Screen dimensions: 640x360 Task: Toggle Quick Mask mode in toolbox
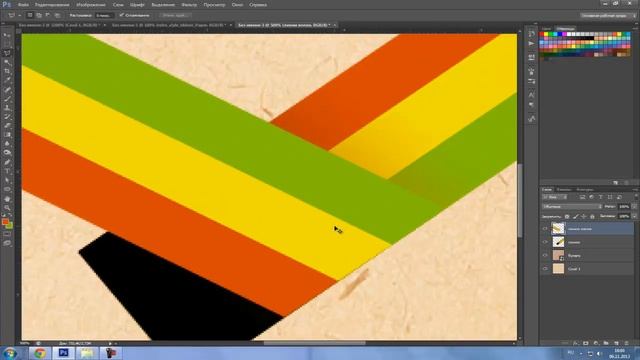tap(7, 235)
